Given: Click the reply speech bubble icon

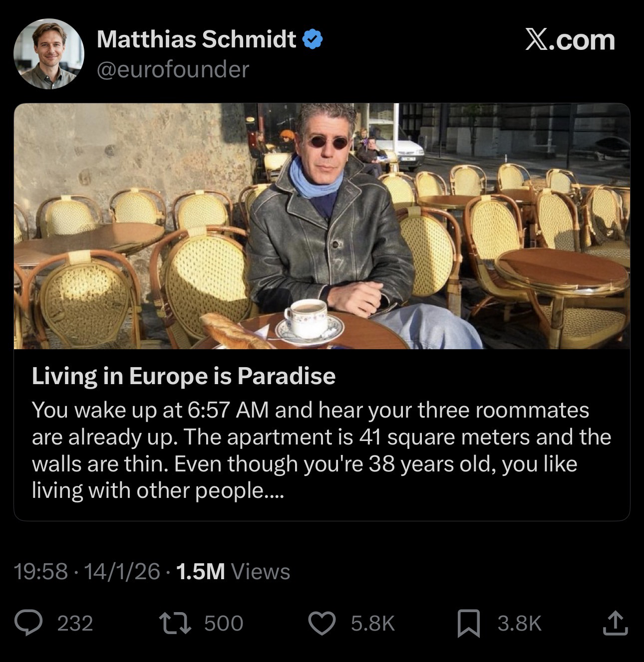Looking at the screenshot, I should (28, 623).
